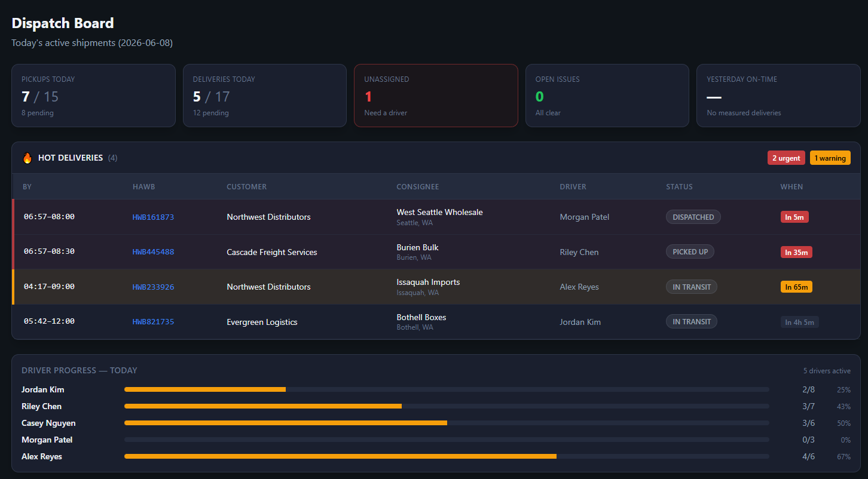Click the Pickups Today card
868x479 pixels.
93,96
